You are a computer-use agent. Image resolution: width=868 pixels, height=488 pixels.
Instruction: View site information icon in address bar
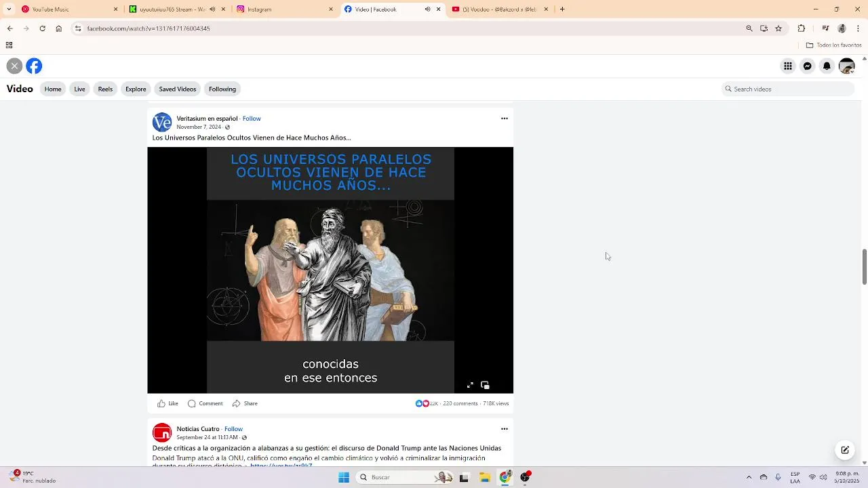click(78, 28)
